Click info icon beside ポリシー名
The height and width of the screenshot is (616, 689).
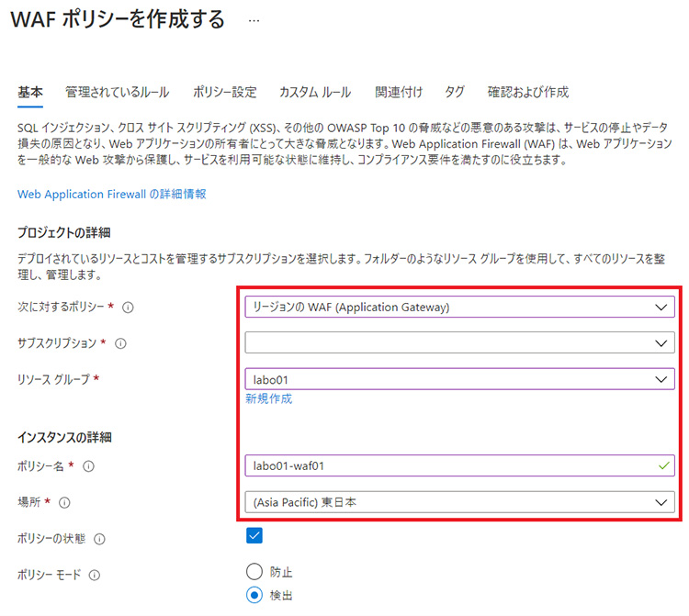[x=88, y=466]
